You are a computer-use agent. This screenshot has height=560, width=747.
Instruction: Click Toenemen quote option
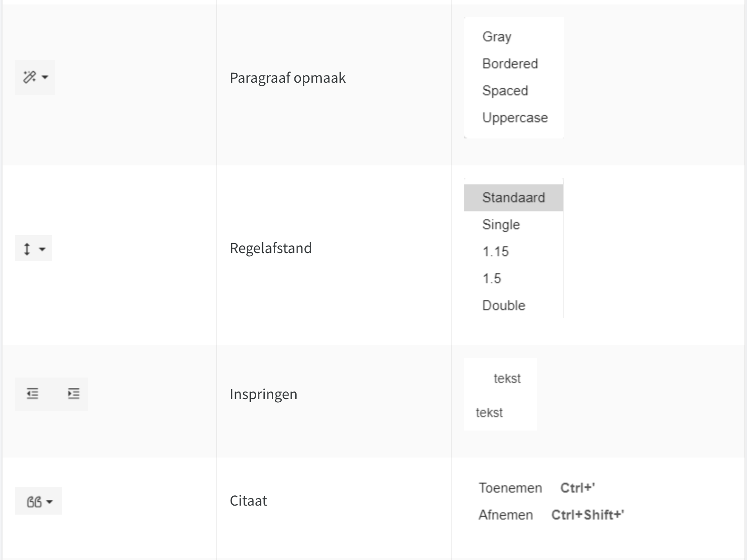pyautogui.click(x=510, y=488)
